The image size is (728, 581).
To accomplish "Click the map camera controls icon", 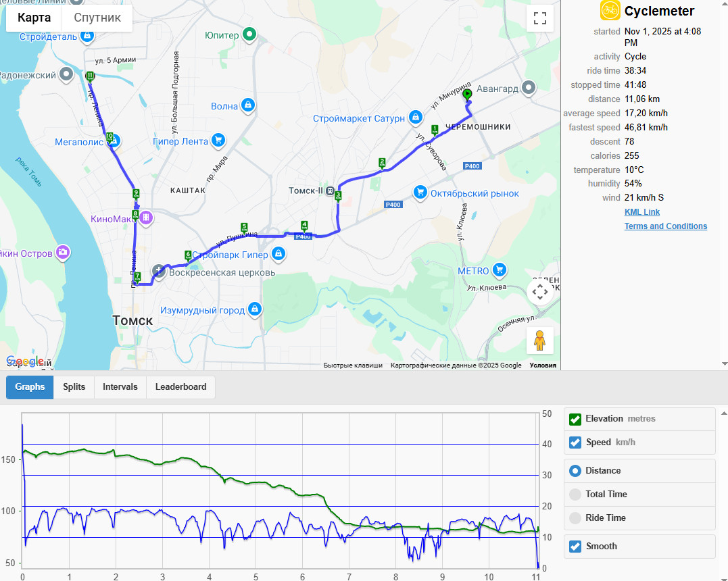I will pos(540,292).
